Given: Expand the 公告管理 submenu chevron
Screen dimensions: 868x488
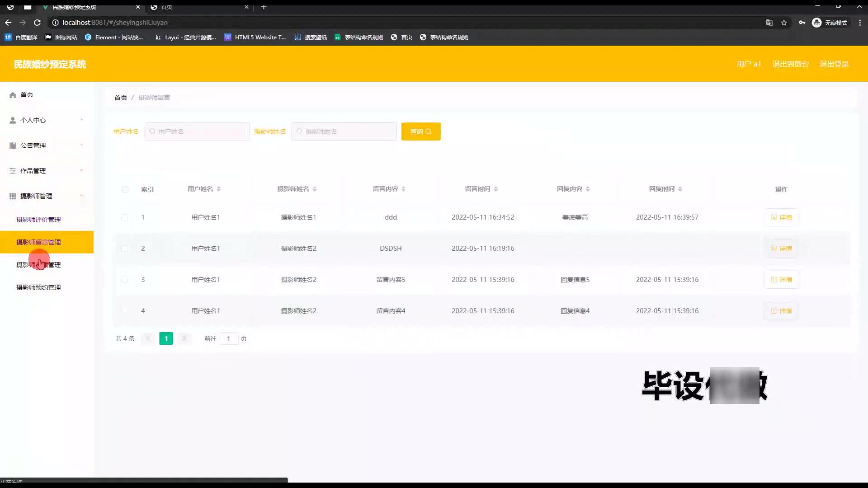Looking at the screenshot, I should tap(82, 145).
